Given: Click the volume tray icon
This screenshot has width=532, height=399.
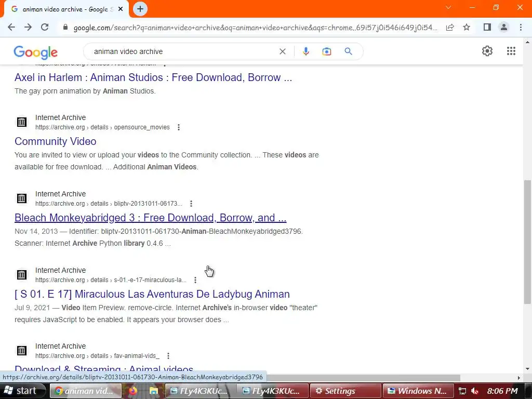Looking at the screenshot, I should point(475,391).
